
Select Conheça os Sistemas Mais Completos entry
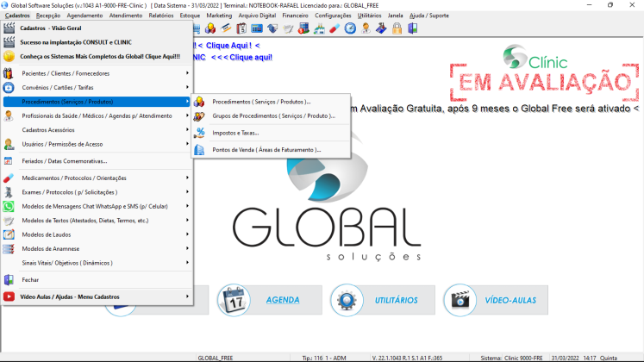(x=97, y=57)
